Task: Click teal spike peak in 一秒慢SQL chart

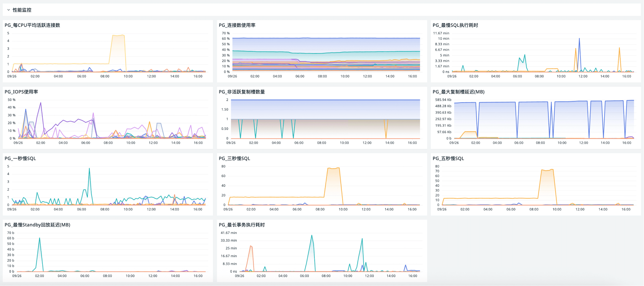Action: (89, 168)
